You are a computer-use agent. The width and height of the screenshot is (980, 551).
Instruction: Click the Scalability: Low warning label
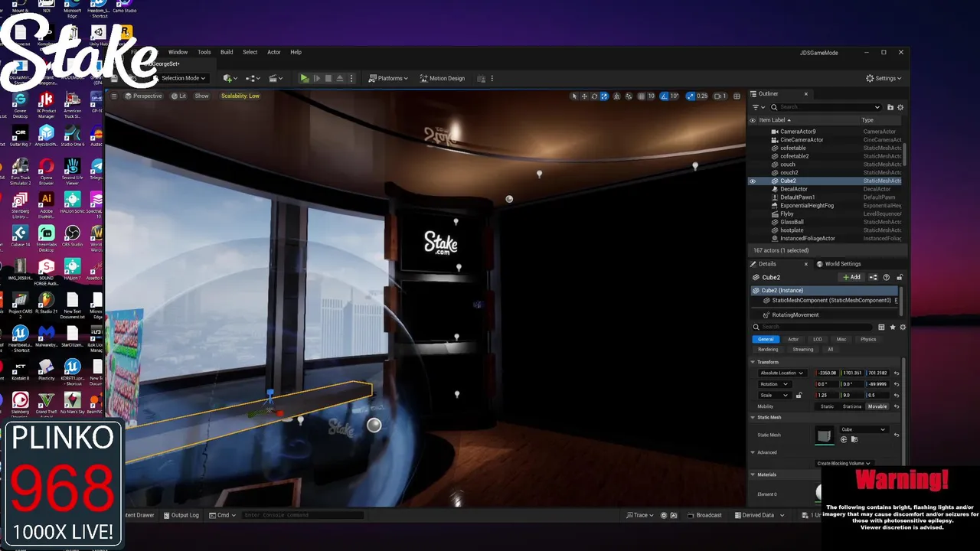click(x=240, y=96)
